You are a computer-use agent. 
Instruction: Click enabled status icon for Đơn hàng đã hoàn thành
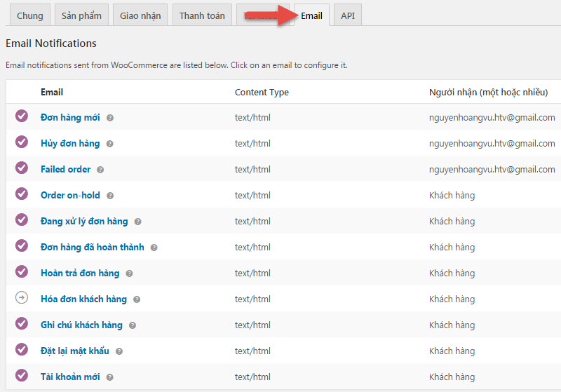22,245
